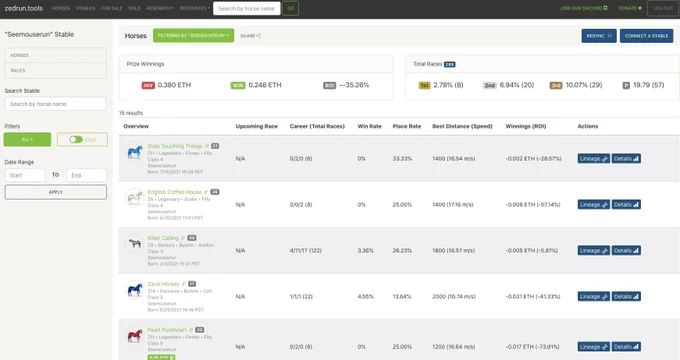680x360 pixels.
Task: Click the zedrun.tools logo
Action: 23,8
